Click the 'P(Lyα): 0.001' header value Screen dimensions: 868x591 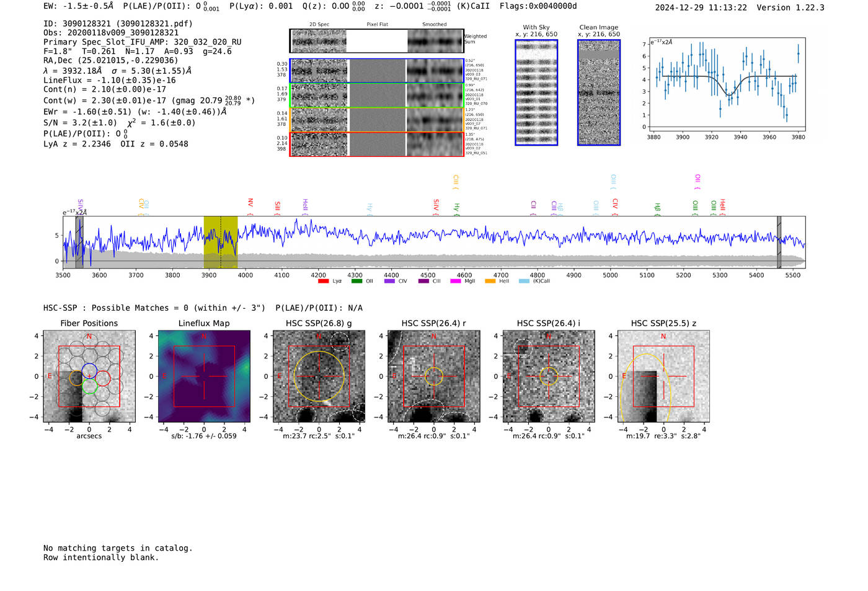point(261,6)
